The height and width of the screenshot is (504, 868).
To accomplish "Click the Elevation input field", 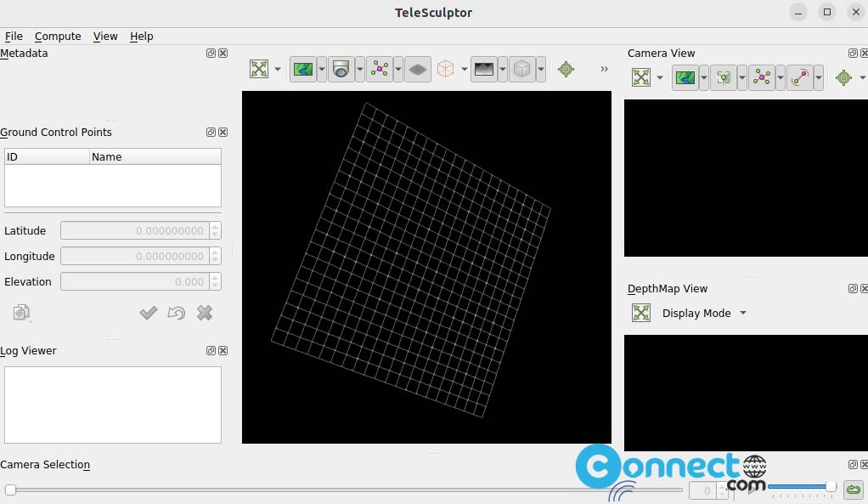I will (x=134, y=281).
